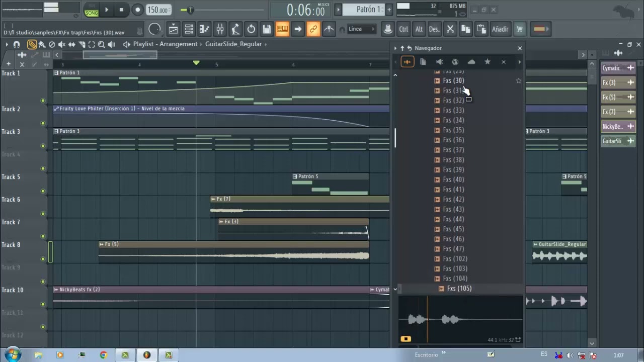
Task: Select the Mute tool in playlist toolbar
Action: [x=62, y=44]
